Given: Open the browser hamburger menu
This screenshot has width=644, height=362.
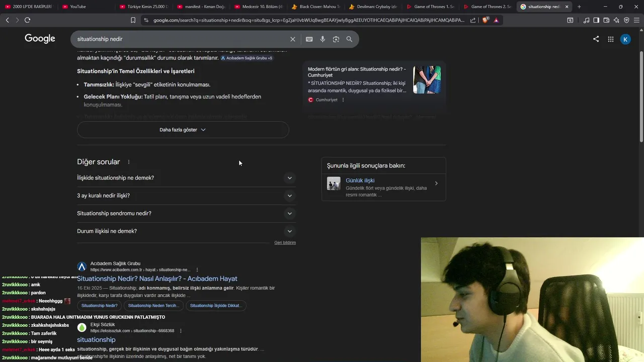Looking at the screenshot, I should [636, 20].
